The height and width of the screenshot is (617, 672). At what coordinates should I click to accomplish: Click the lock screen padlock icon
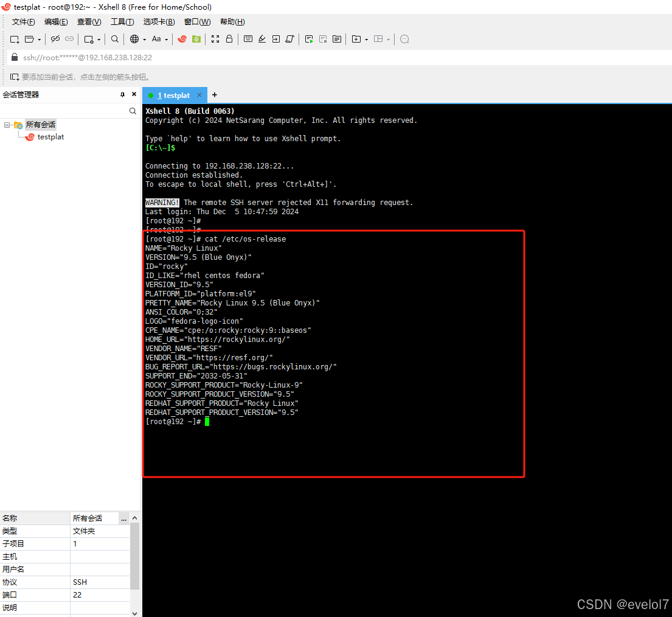click(229, 39)
